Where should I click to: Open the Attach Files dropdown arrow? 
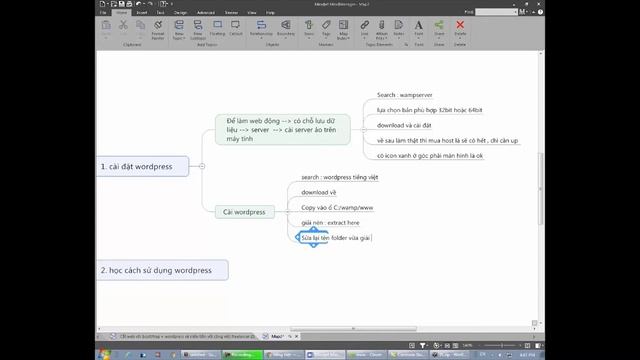point(386,38)
